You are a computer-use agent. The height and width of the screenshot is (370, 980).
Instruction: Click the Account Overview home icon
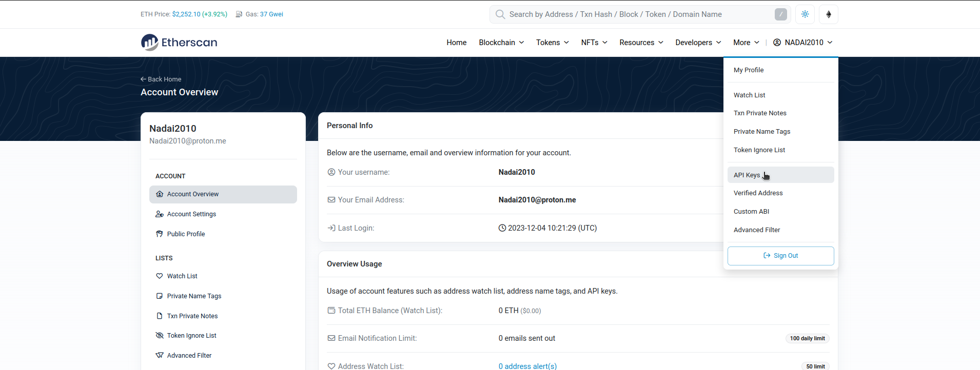[160, 194]
